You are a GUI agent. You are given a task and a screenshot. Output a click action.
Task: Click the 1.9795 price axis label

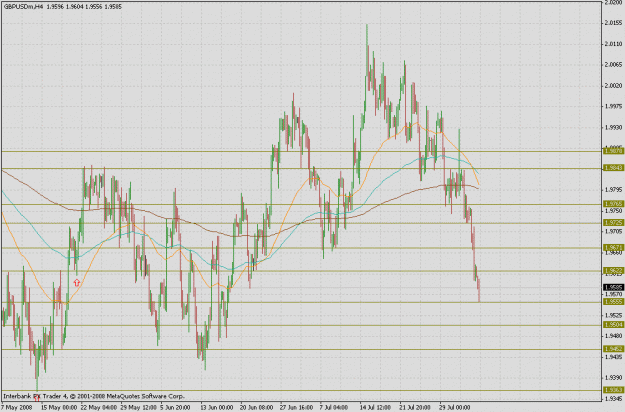point(613,190)
